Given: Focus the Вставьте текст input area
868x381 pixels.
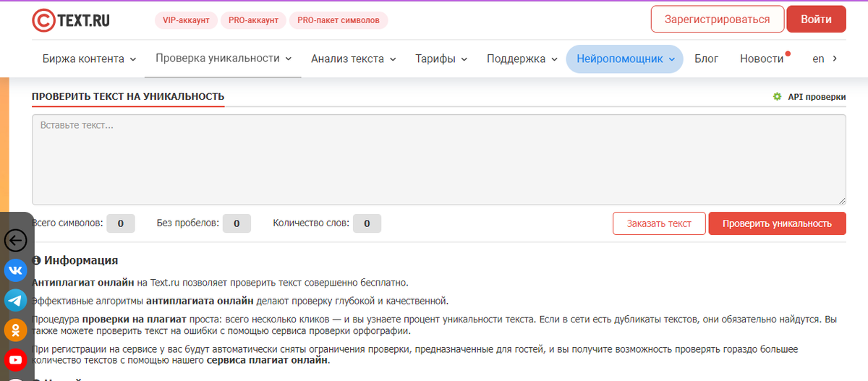Looking at the screenshot, I should click(x=439, y=159).
